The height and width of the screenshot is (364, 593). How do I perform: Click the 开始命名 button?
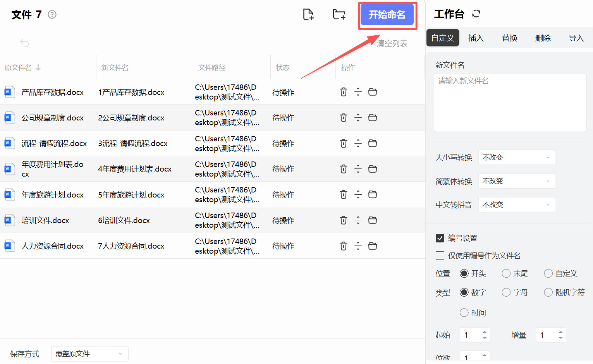coord(387,15)
